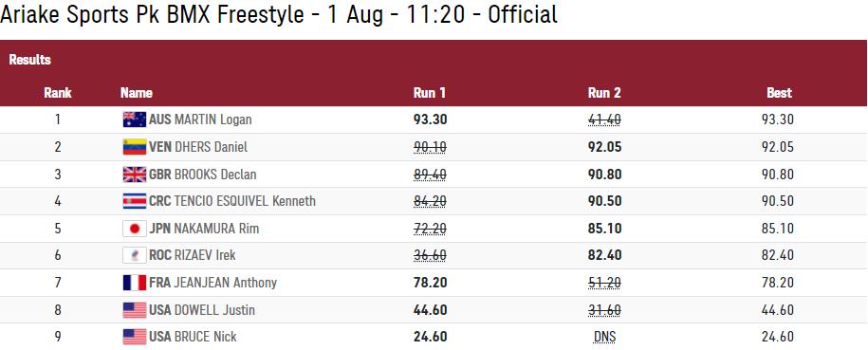Select TENCIO ESQUIVEL Kenneth name
Screen dimensions: 868x350
pos(245,200)
